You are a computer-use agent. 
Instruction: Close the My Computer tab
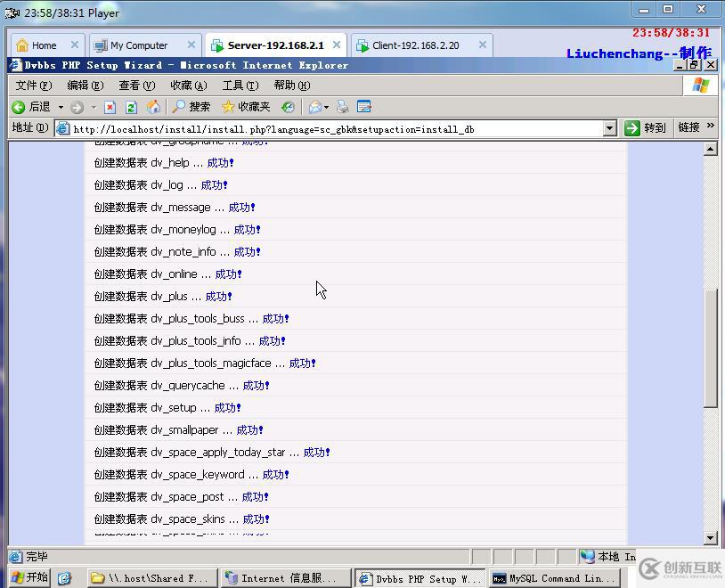191,45
